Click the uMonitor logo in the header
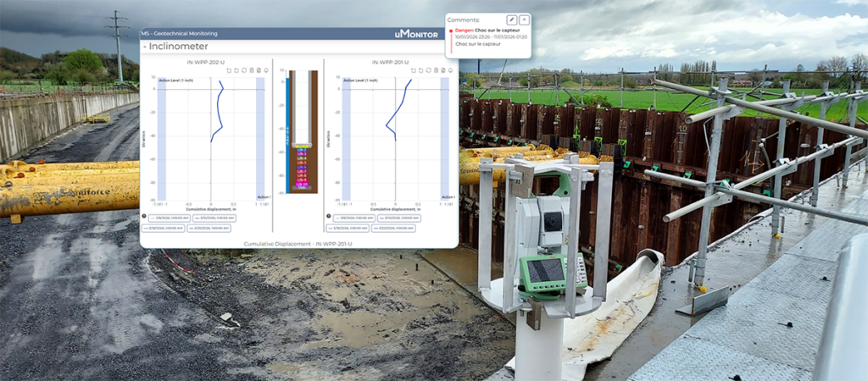 pyautogui.click(x=416, y=34)
